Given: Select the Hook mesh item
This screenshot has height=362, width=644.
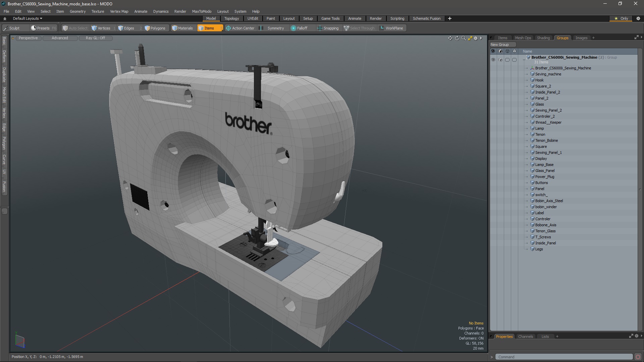Looking at the screenshot, I should pos(539,80).
